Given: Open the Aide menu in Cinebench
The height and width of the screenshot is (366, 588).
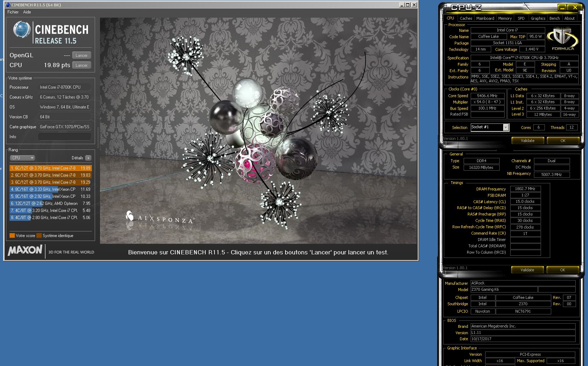Looking at the screenshot, I should pyautogui.click(x=27, y=12).
